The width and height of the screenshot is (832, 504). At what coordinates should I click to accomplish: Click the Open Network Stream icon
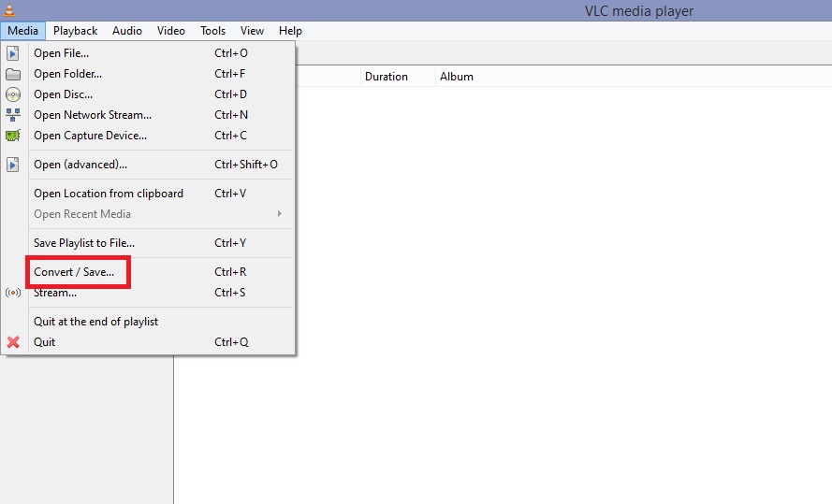pos(13,115)
